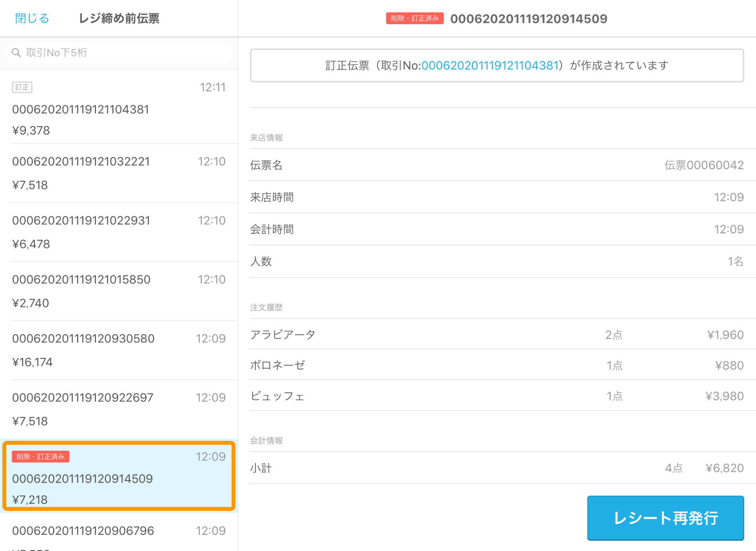
Task: Click the アラビアータ order row
Action: [496, 335]
